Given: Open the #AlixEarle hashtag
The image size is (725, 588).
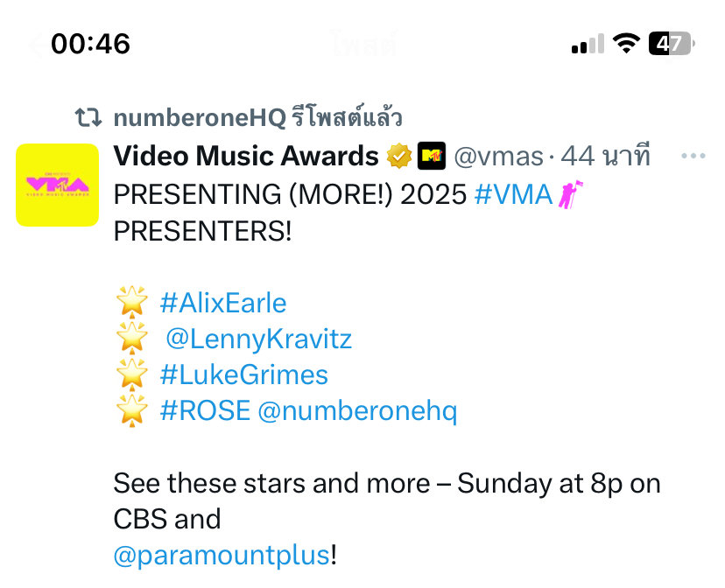Looking at the screenshot, I should [223, 304].
